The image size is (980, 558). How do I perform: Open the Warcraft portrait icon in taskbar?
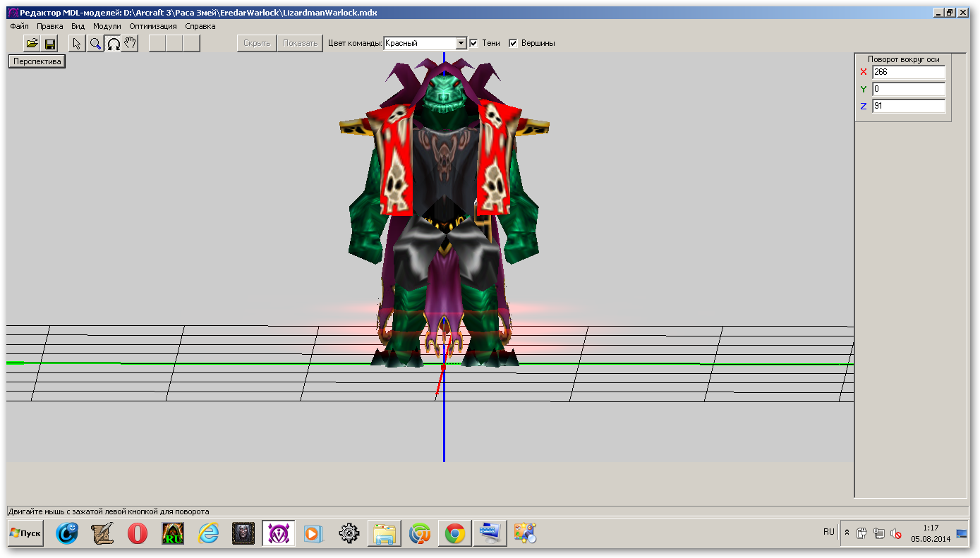[243, 534]
